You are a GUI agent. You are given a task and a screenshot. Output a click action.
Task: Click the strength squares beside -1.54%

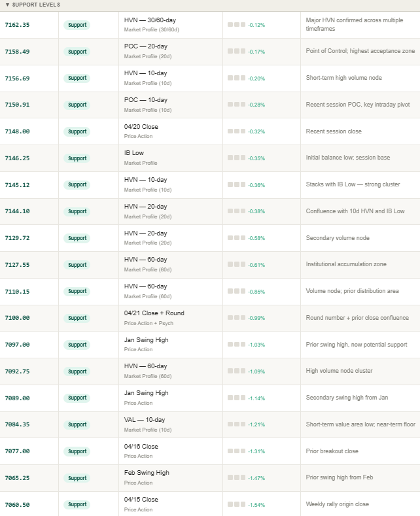pos(236,504)
